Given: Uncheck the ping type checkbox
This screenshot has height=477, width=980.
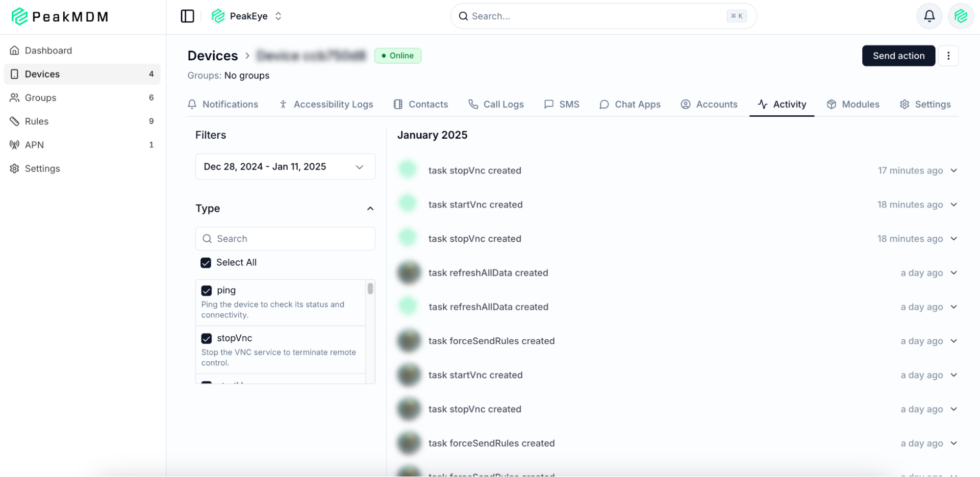Looking at the screenshot, I should [206, 291].
